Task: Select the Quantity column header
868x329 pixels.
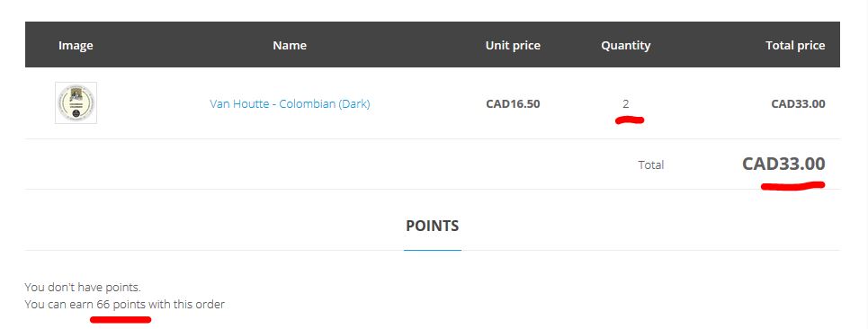Action: pos(625,45)
